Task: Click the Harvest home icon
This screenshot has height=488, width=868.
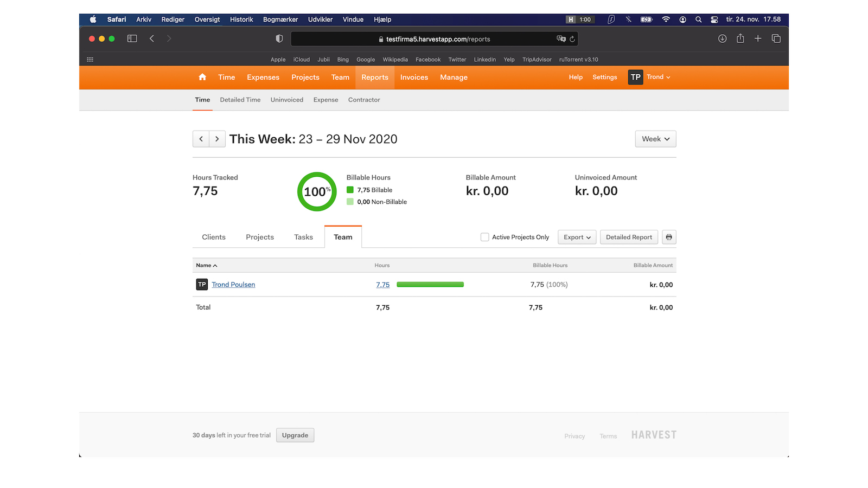Action: coord(202,77)
